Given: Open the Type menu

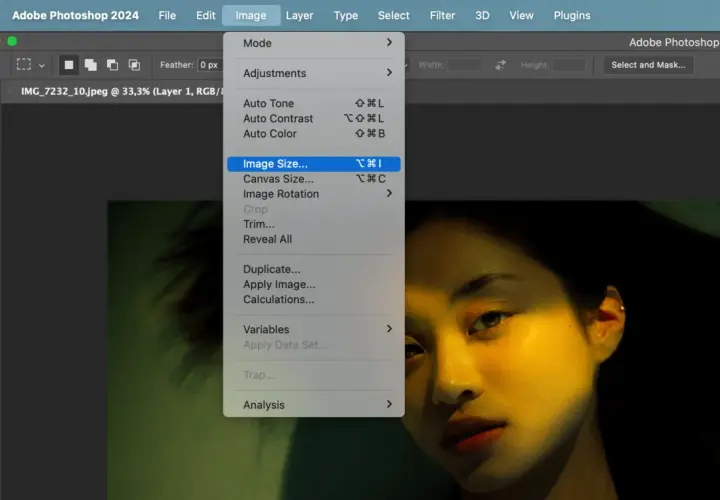Looking at the screenshot, I should pyautogui.click(x=346, y=16).
